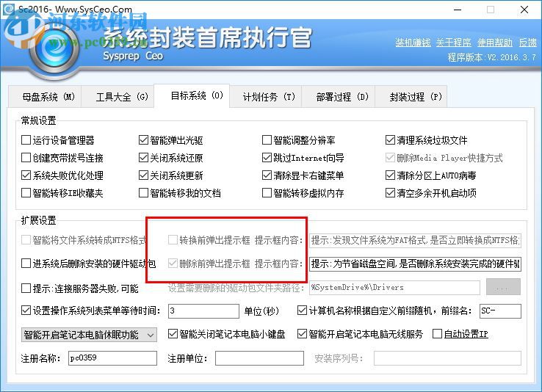The image size is (542, 392).
Task: Check 智能转移IE收藏夹 option
Action: (26, 193)
